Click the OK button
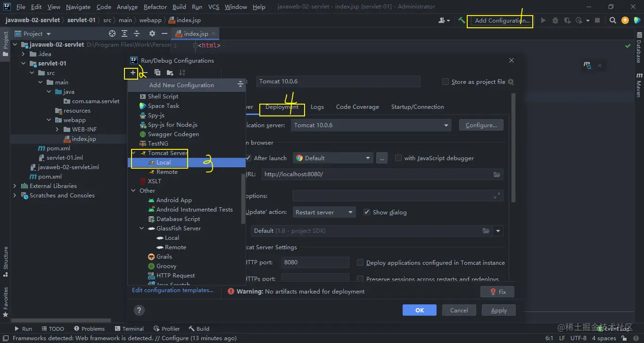The height and width of the screenshot is (343, 644). point(420,310)
